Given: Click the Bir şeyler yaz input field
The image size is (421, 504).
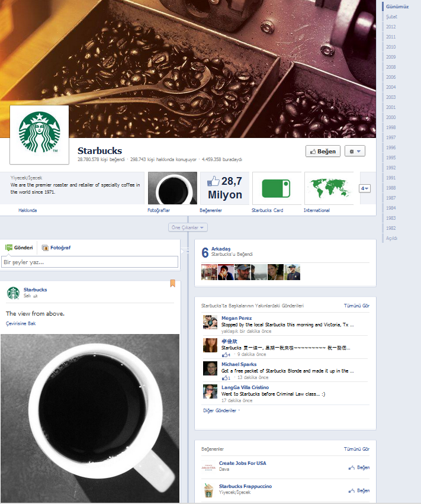Looking at the screenshot, I should [x=89, y=262].
